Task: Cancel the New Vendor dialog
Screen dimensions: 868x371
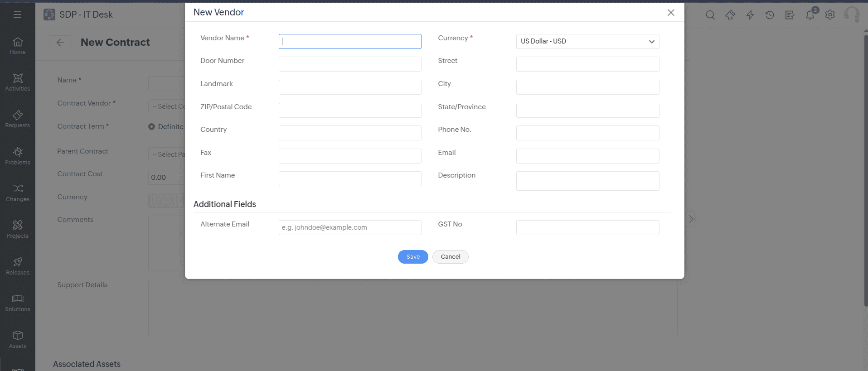Action: tap(451, 257)
